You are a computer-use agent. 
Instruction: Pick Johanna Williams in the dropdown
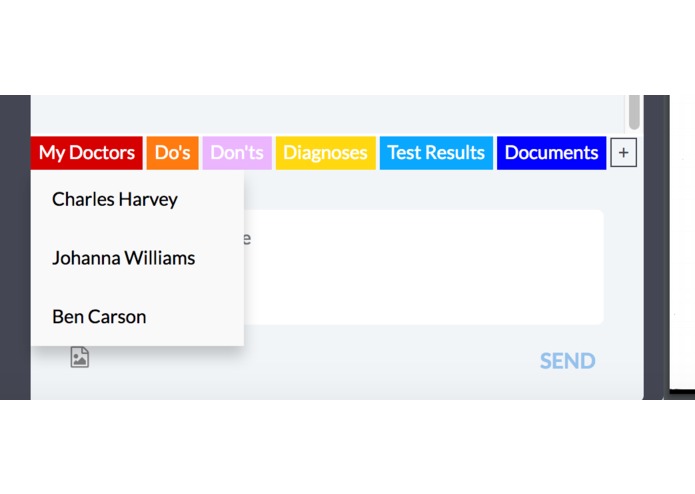pos(137,258)
